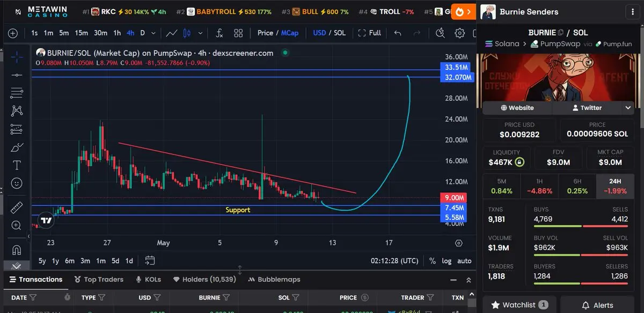This screenshot has height=313, width=644.
Task: Click the undo arrow in chart toolbar
Action: click(x=398, y=33)
